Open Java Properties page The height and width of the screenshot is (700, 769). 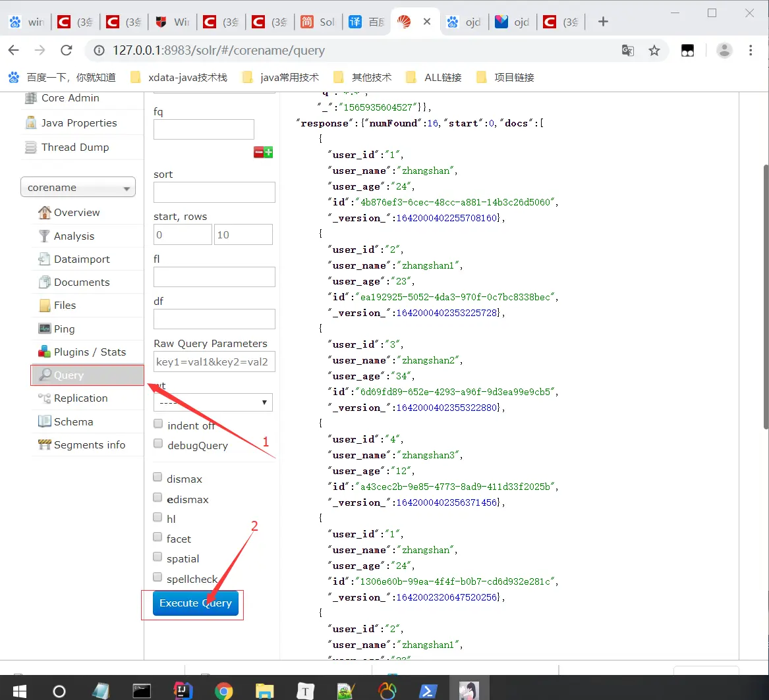79,123
